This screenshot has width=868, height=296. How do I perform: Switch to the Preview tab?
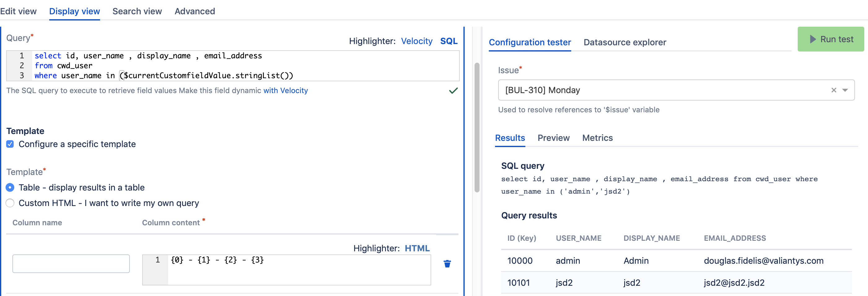point(553,138)
